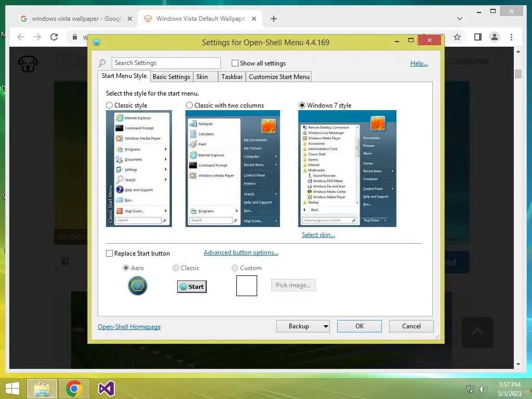Launch Visual Studio from the taskbar
532x399 pixels.
(106, 389)
